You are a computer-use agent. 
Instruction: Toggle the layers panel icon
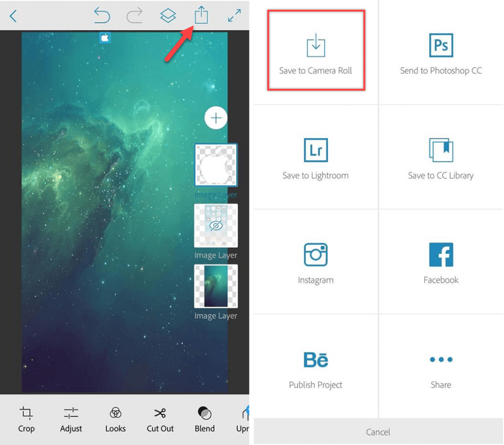pyautogui.click(x=168, y=16)
